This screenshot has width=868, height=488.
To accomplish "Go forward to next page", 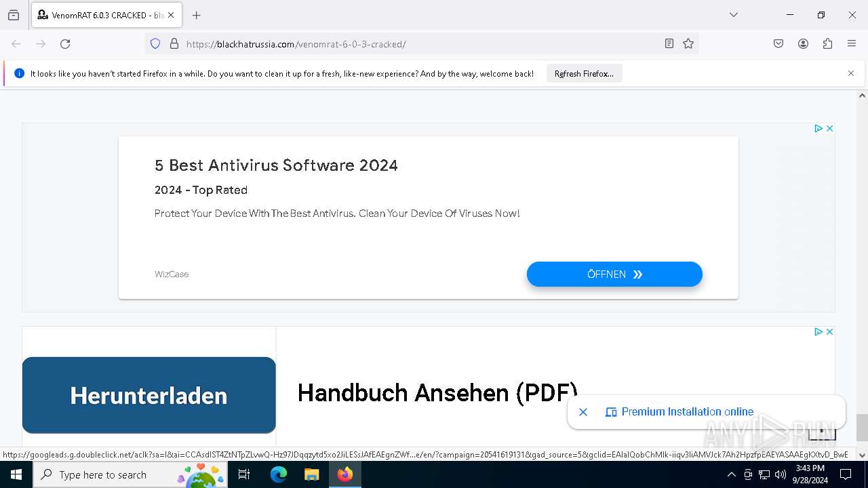I will tap(41, 44).
